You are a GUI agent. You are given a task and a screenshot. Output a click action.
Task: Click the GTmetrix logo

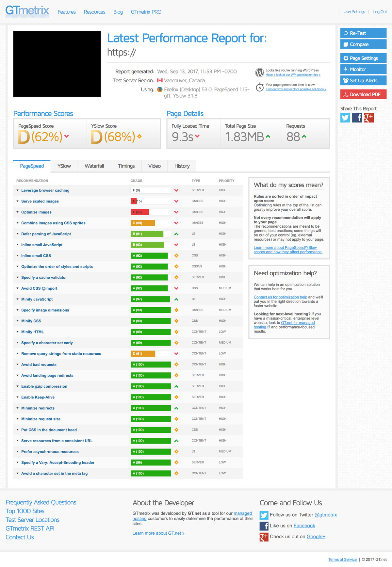(27, 11)
